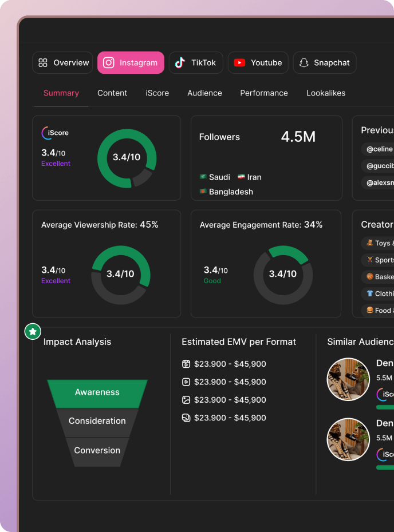
Task: Click the Iran flag icon
Action: pos(241,176)
